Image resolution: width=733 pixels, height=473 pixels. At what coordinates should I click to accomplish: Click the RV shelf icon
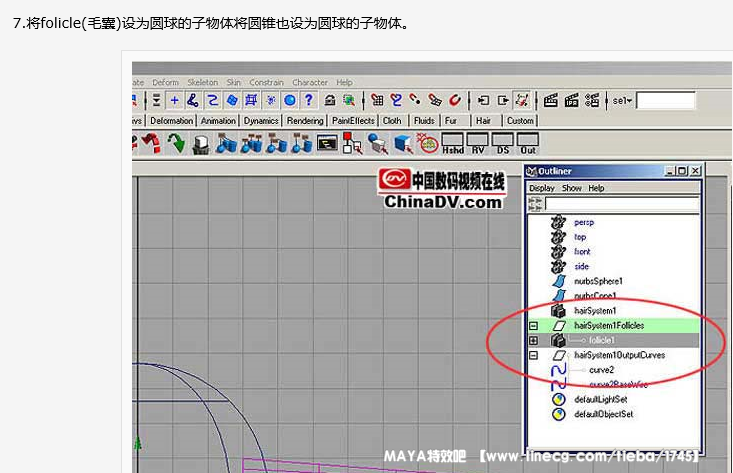click(478, 144)
